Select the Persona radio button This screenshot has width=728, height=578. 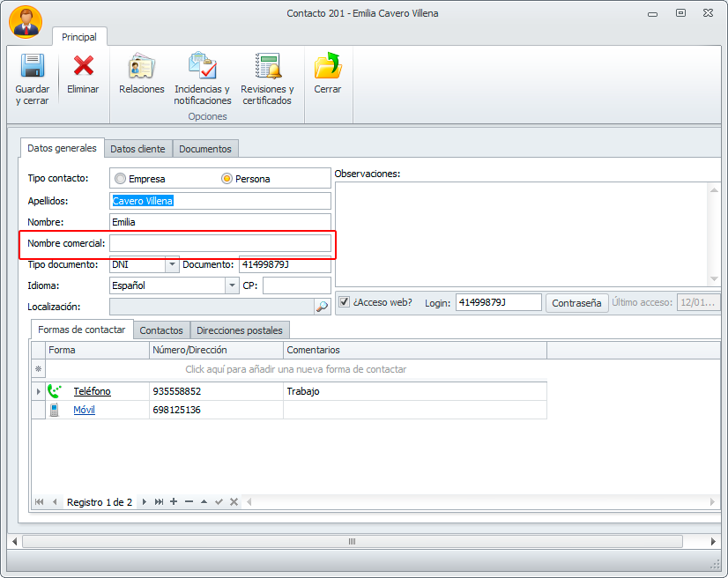click(227, 179)
